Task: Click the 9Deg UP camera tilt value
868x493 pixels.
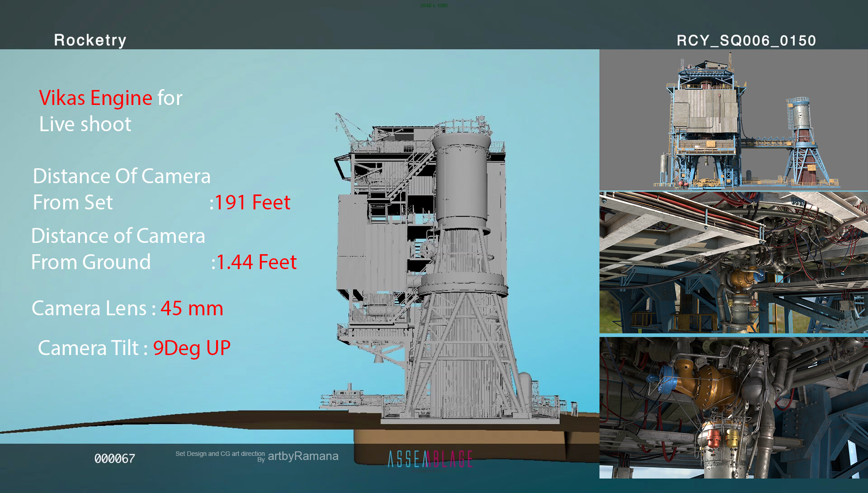Action: [192, 348]
